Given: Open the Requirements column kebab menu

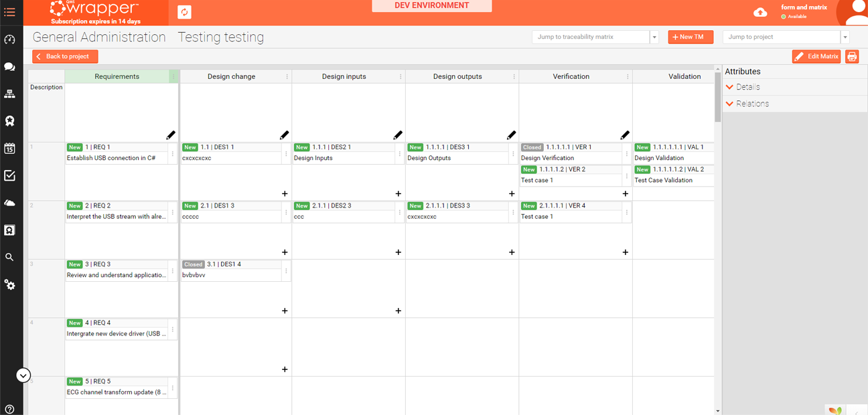Looking at the screenshot, I should pyautogui.click(x=173, y=76).
